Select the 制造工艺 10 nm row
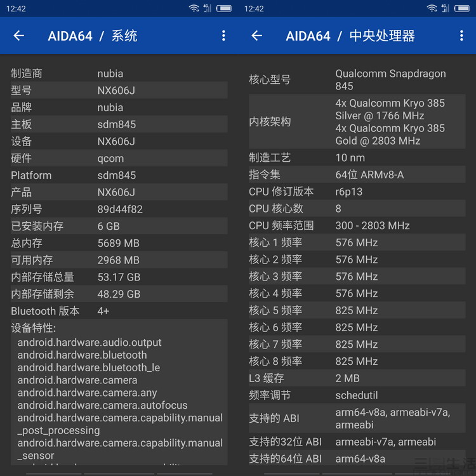The height and width of the screenshot is (476, 476). click(357, 158)
